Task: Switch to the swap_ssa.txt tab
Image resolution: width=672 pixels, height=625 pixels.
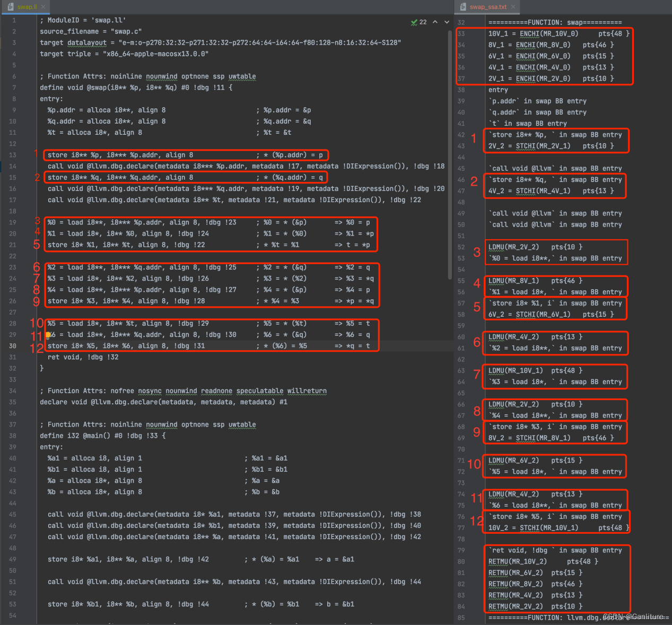Action: click(x=488, y=7)
